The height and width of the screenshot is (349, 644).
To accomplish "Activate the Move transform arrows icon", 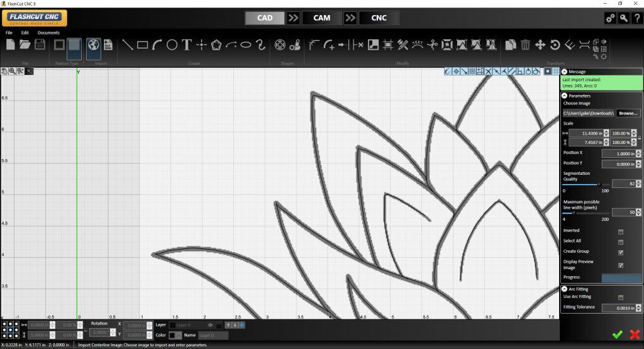I will coord(540,45).
